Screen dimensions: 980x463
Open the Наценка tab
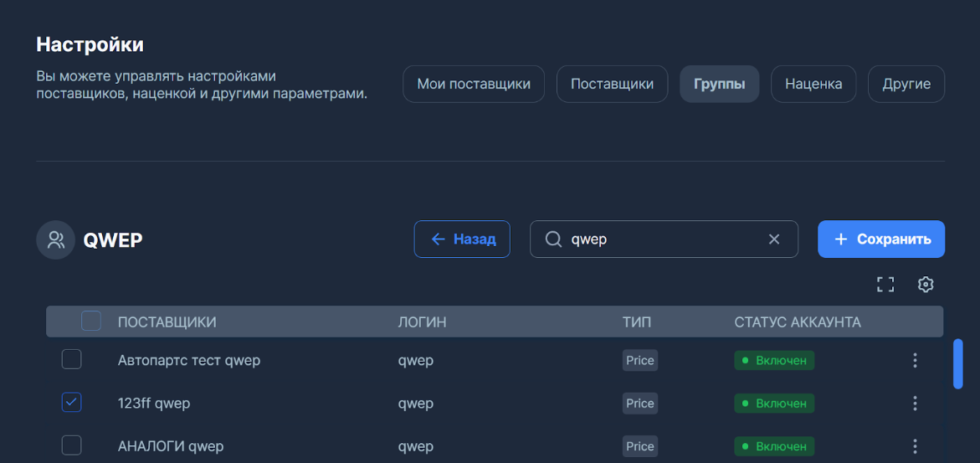coord(813,84)
